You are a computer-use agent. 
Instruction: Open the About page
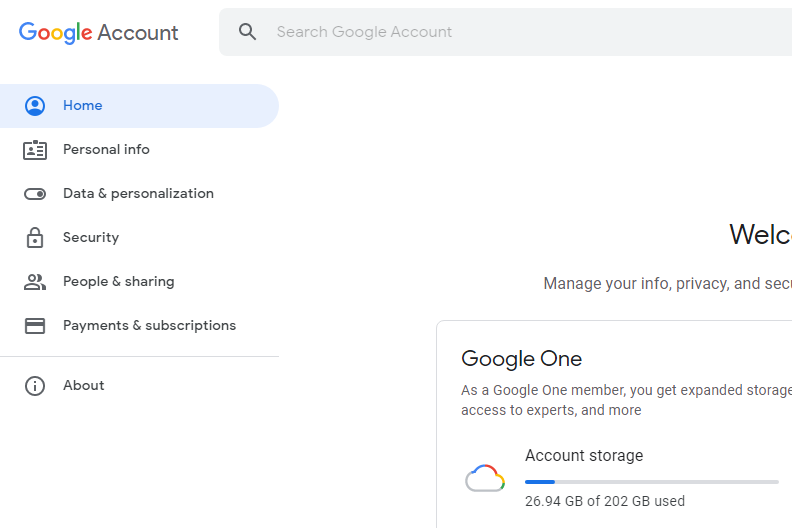[x=139, y=386]
